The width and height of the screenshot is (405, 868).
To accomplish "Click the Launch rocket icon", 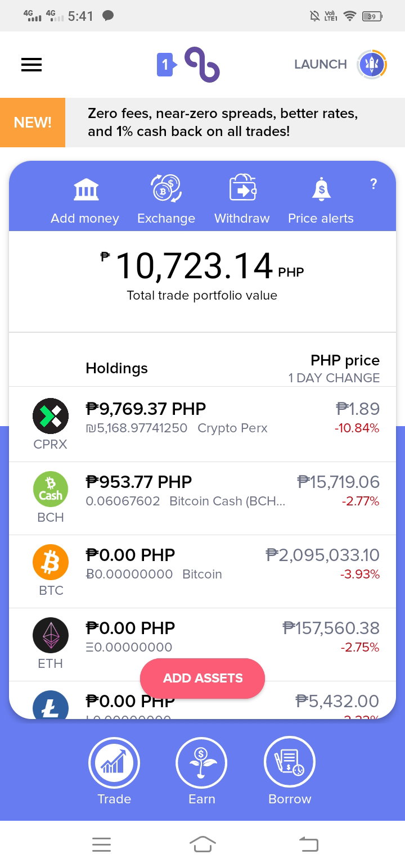I will [x=372, y=65].
